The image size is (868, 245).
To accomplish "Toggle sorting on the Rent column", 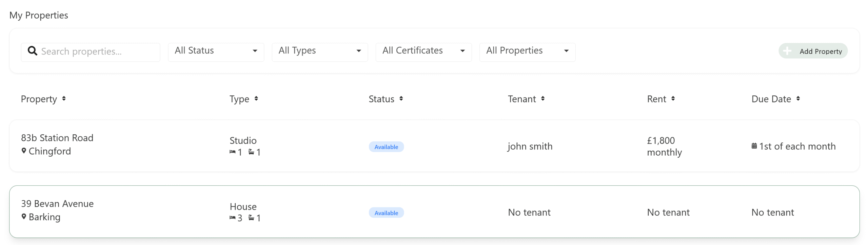I will pyautogui.click(x=673, y=99).
